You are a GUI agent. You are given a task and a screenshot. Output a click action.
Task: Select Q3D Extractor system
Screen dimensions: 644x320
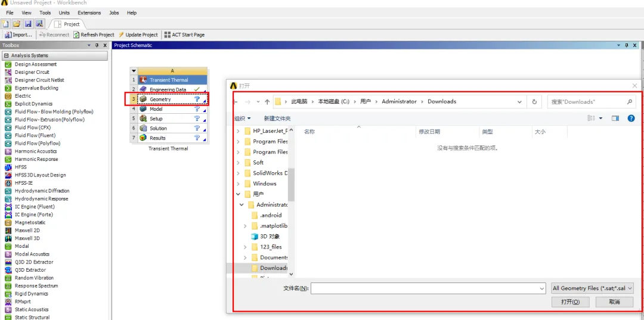coord(30,270)
